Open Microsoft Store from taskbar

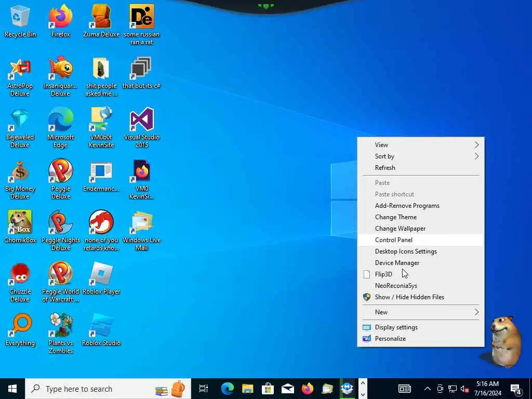(x=268, y=389)
